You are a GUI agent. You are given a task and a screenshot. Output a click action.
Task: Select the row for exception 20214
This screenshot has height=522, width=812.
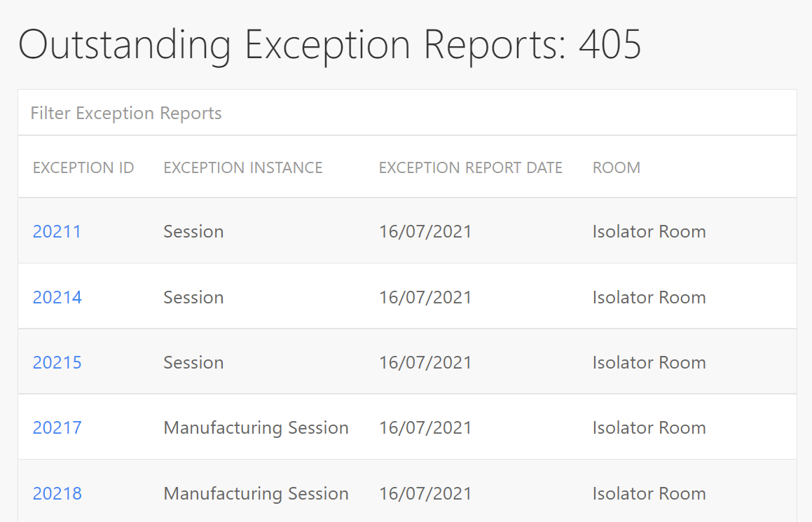420,297
